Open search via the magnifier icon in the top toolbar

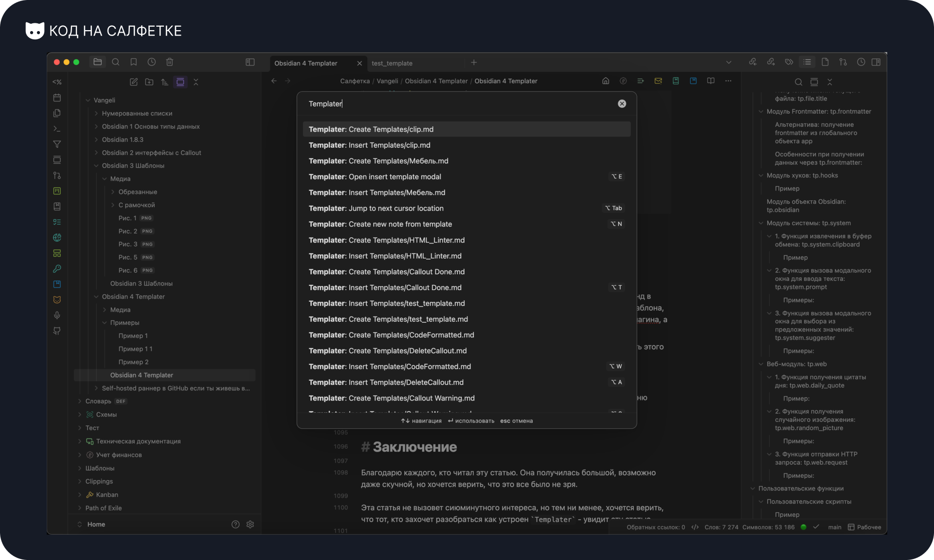point(116,62)
